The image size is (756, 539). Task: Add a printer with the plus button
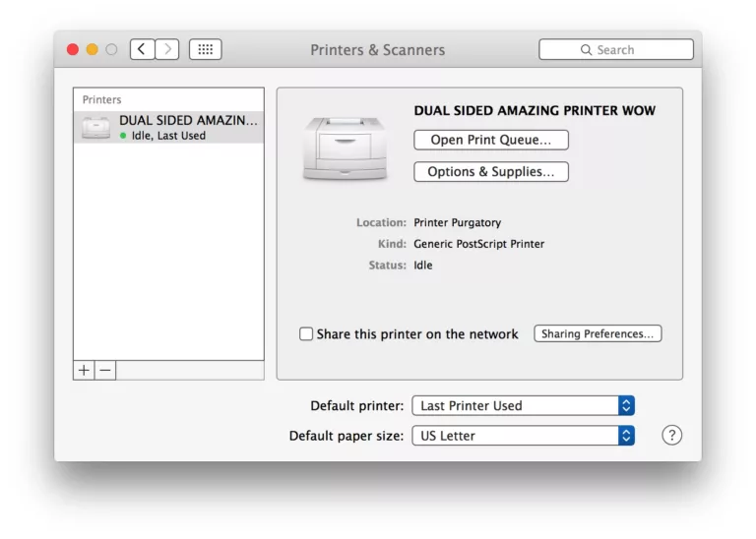pos(84,370)
